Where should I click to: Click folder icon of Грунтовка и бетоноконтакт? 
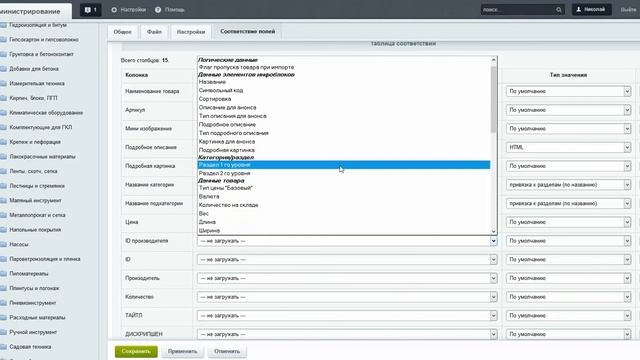coord(3,54)
